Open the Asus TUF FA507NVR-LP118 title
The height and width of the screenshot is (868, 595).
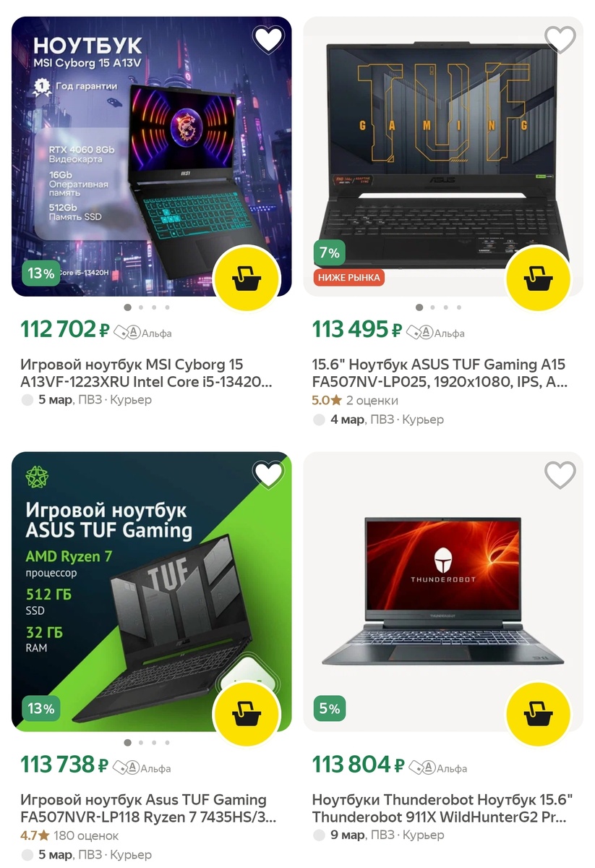click(x=148, y=808)
